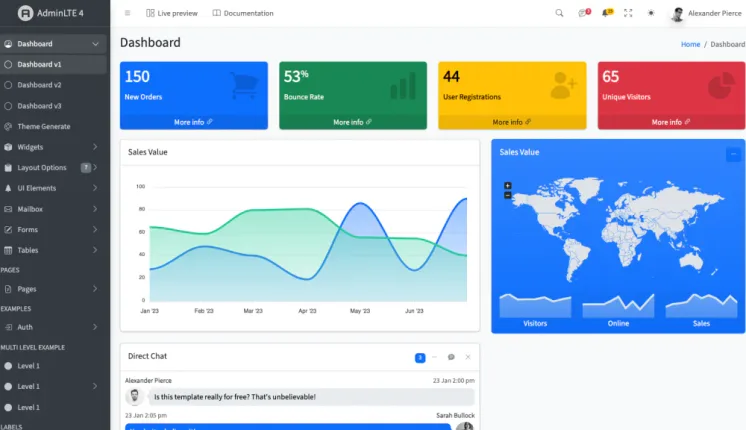Click More info on Unique Visitors card
The width and height of the screenshot is (746, 430).
click(671, 122)
